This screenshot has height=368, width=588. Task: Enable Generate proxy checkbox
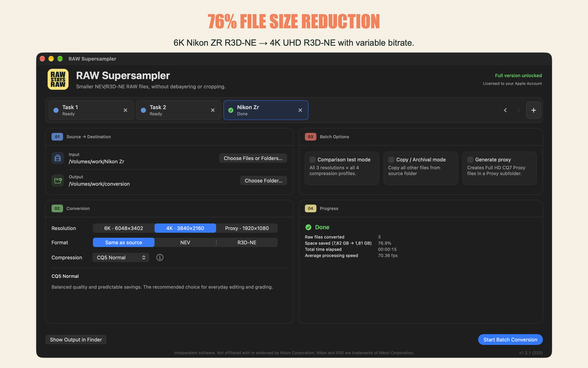(x=470, y=159)
